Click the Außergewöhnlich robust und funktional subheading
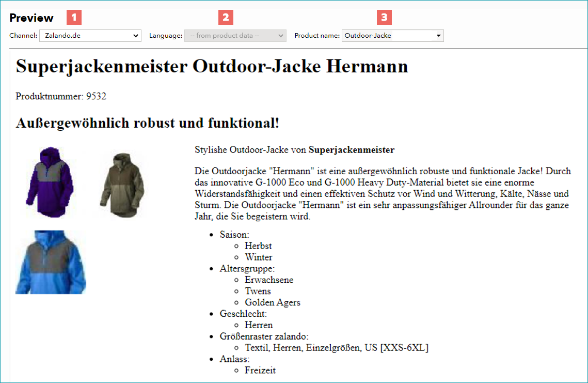This screenshot has height=383, width=588. 147,123
